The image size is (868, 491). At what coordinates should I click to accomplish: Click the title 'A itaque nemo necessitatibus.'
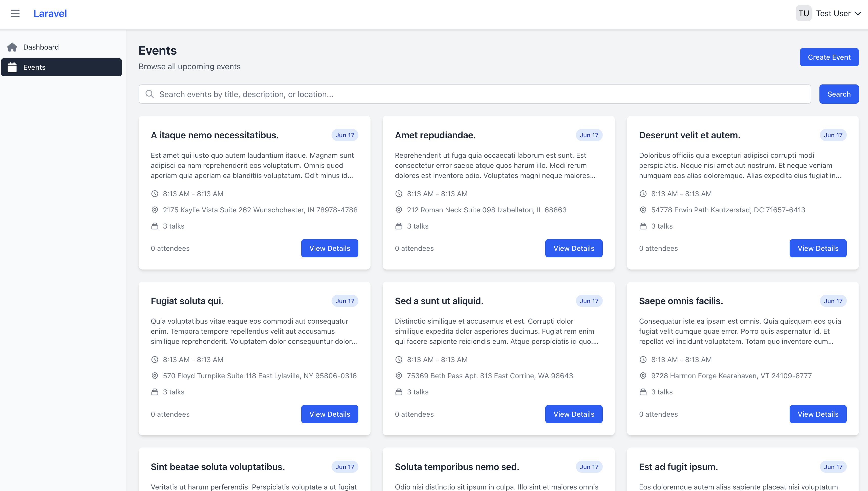tap(214, 135)
